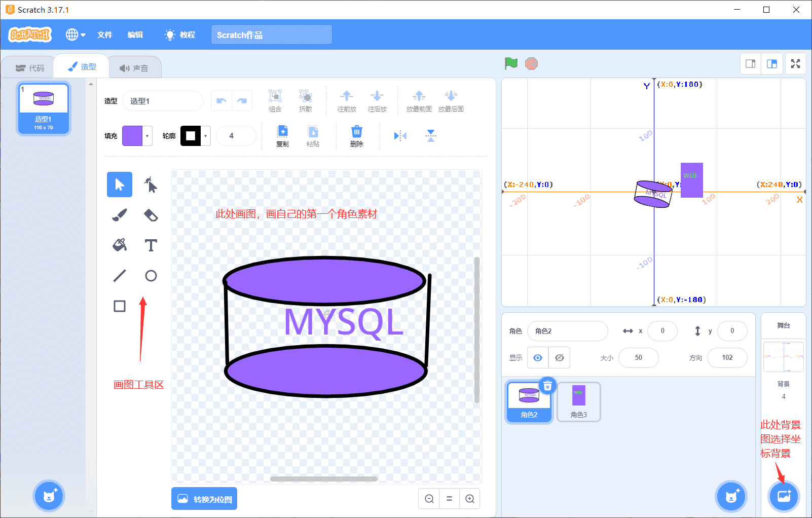This screenshot has height=518, width=812.
Task: Select the stage backdrop thumbnail
Action: (784, 357)
